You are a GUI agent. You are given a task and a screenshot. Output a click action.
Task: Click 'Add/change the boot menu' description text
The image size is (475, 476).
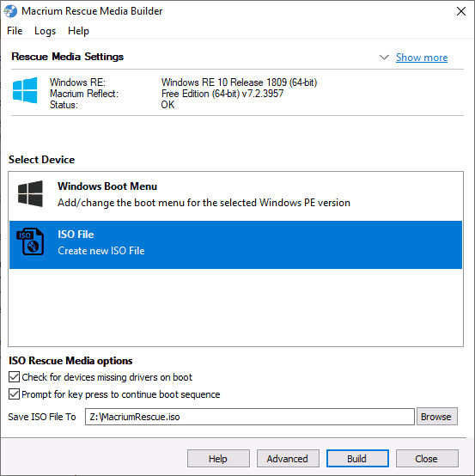pos(204,203)
